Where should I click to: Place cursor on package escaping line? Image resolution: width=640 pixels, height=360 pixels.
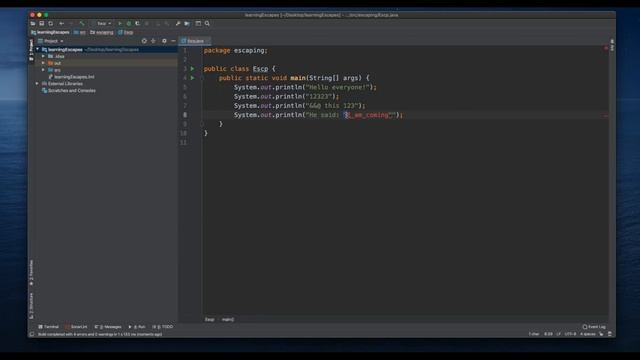(x=236, y=51)
